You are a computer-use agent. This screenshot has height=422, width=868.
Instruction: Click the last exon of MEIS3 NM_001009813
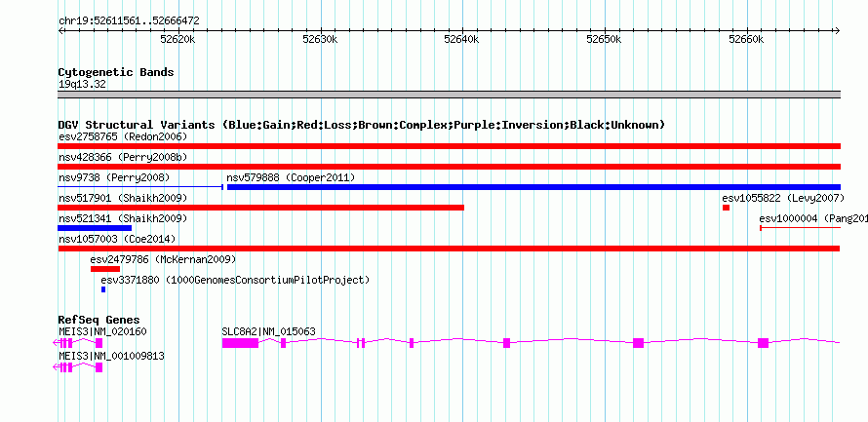pos(99,367)
